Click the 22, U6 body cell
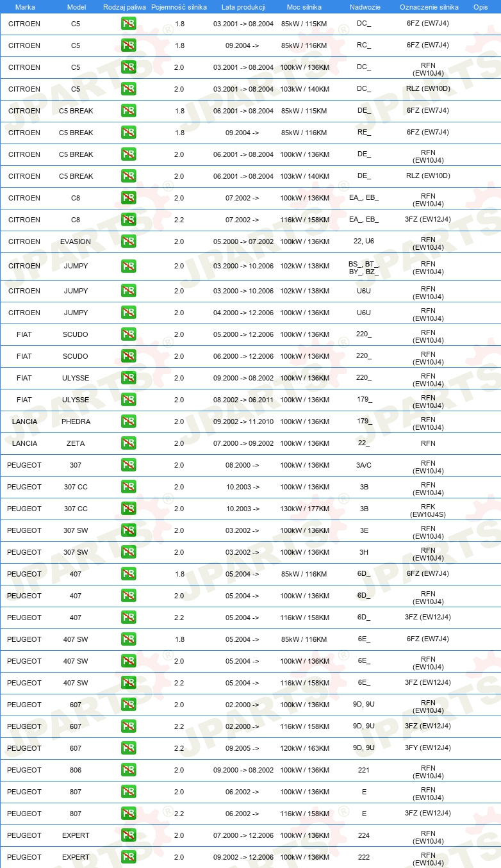 pos(364,242)
